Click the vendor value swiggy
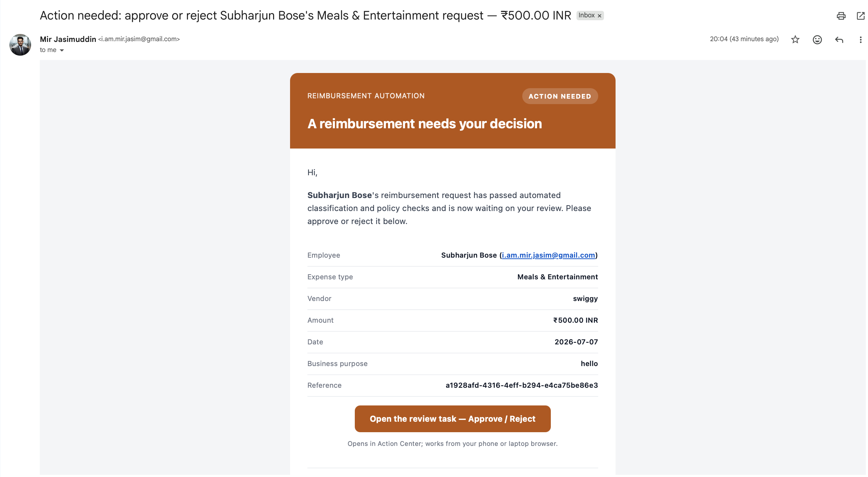Viewport: 868px width, 477px height. [585, 299]
